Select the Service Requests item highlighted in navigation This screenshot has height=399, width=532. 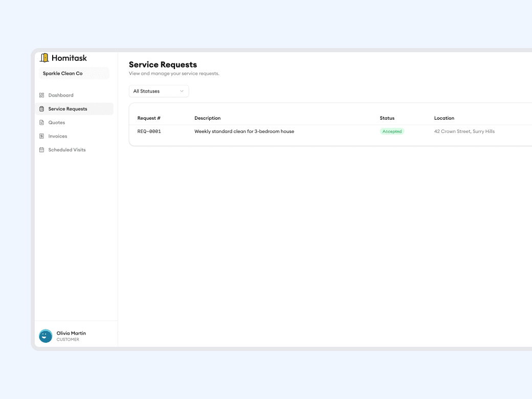[x=67, y=108]
